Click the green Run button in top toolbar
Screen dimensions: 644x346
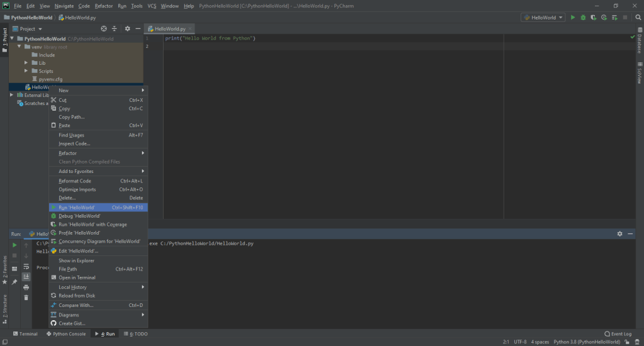pyautogui.click(x=573, y=18)
